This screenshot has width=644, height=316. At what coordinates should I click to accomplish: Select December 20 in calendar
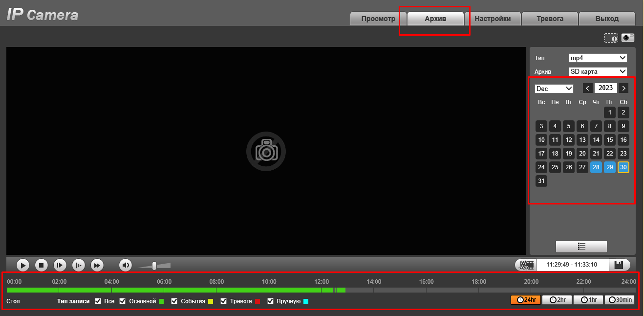tap(582, 154)
